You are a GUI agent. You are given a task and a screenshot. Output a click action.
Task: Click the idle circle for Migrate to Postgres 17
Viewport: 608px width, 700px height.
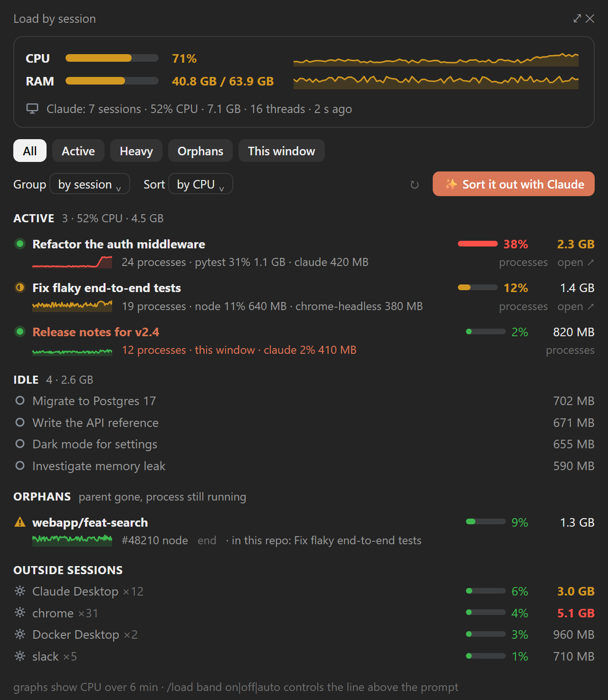[20, 401]
